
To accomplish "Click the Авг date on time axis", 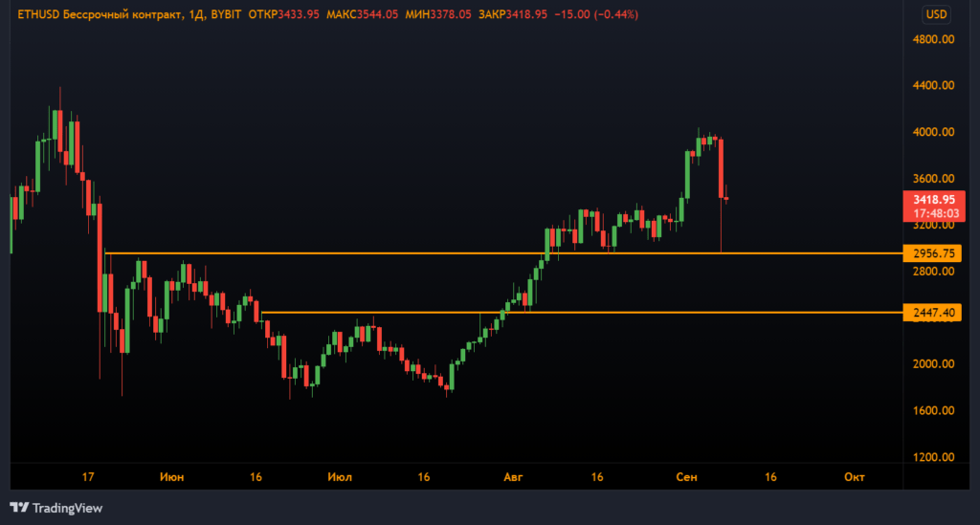I will point(515,476).
